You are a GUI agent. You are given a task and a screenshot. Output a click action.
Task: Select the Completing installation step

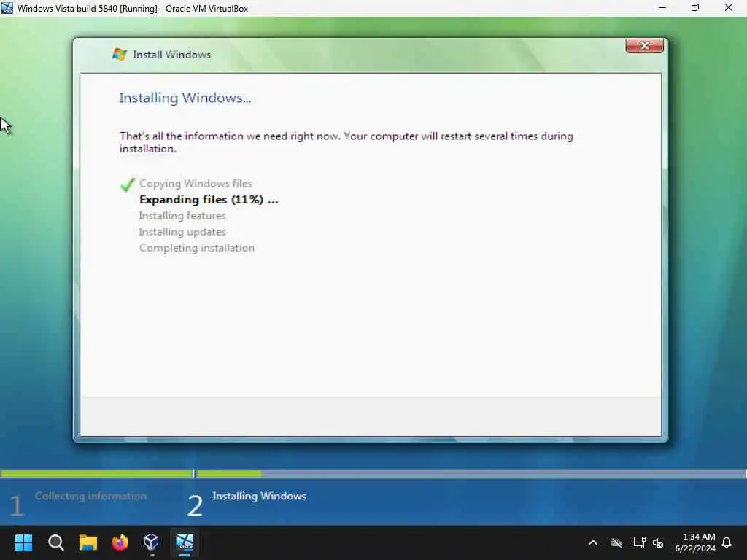click(197, 248)
